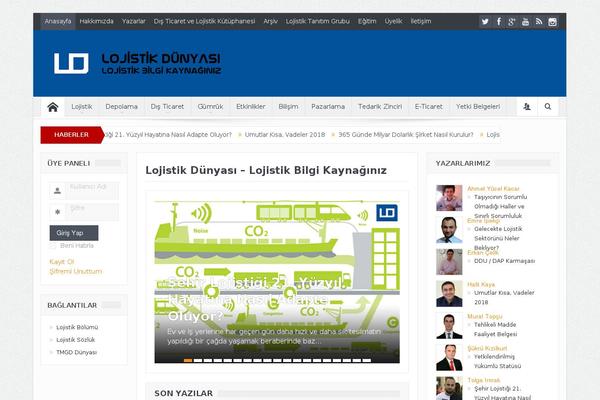
Task: Select the Dış Ticaret category tab
Action: (x=167, y=107)
